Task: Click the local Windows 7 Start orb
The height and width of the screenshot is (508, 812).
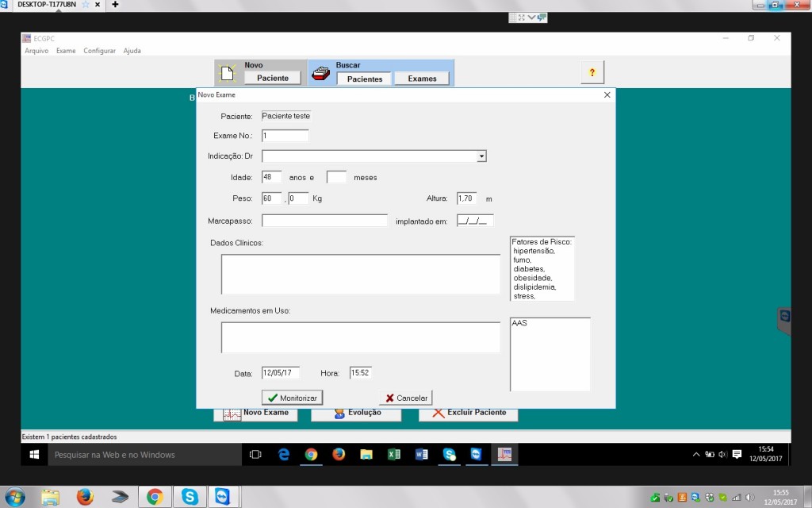Action: click(14, 497)
